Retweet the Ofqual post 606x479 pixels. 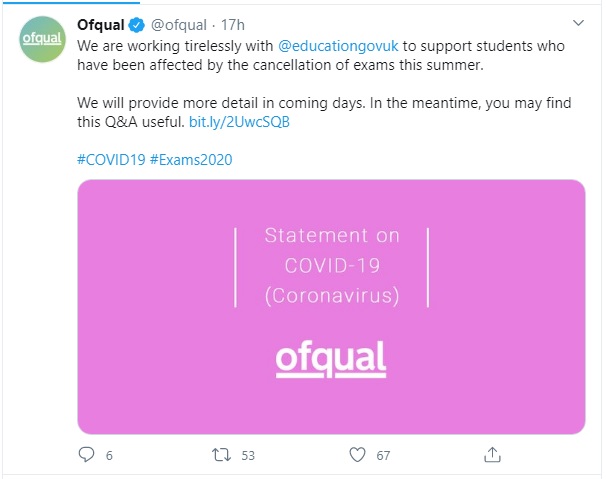(221, 455)
